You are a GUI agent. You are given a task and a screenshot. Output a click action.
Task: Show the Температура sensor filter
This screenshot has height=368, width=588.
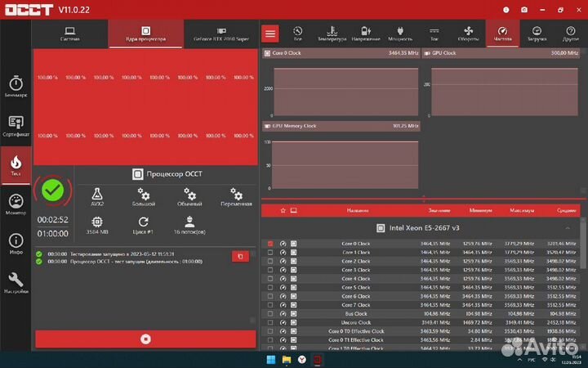click(332, 33)
